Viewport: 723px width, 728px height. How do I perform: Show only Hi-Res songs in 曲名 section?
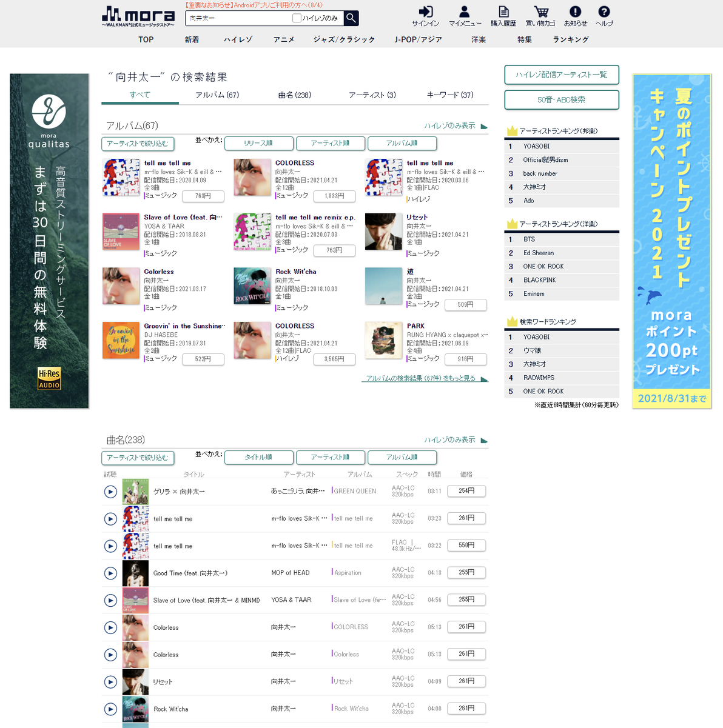pyautogui.click(x=456, y=440)
